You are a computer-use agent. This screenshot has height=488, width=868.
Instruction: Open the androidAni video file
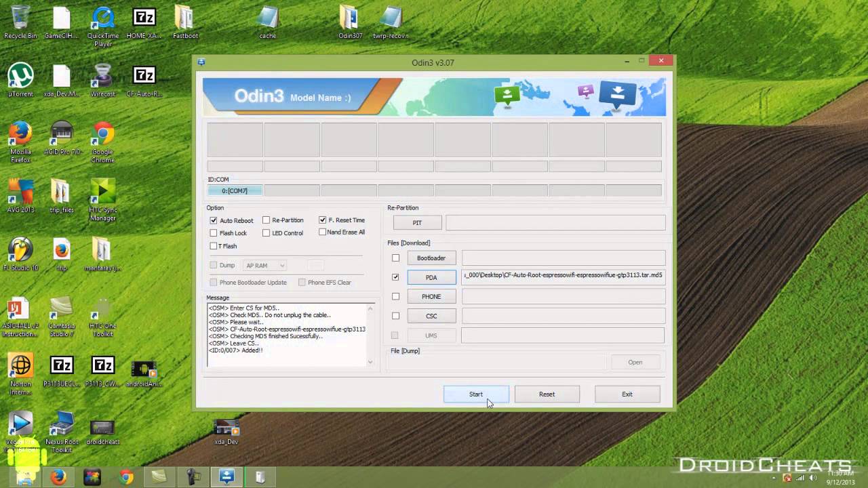click(144, 371)
